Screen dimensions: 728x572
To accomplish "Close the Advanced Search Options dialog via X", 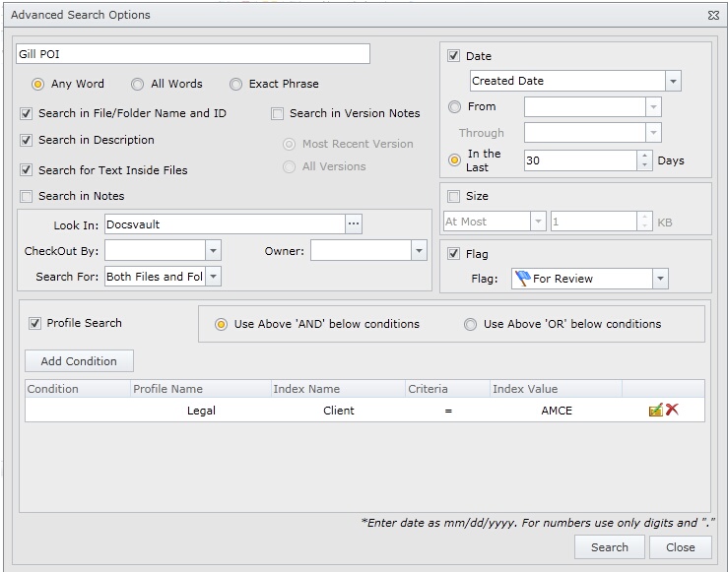I will [713, 15].
